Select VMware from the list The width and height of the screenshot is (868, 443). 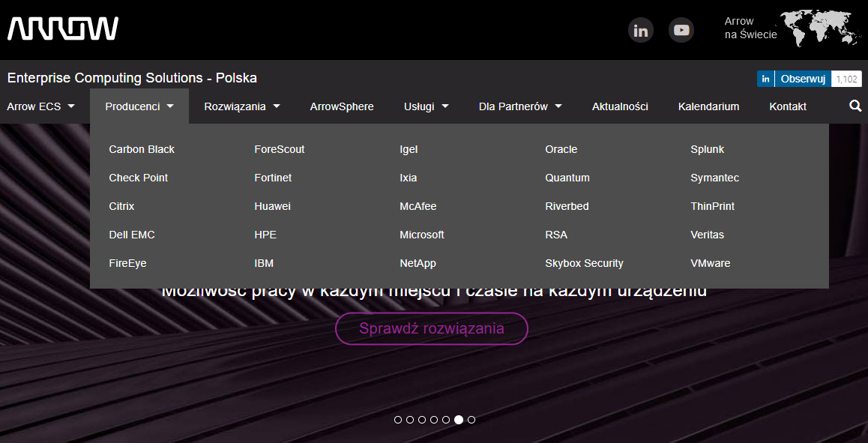tap(711, 263)
